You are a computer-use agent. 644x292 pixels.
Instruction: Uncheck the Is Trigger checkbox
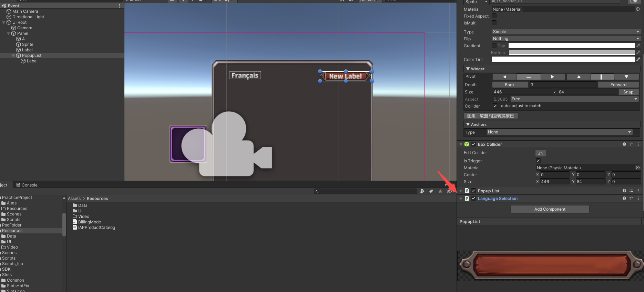point(538,161)
